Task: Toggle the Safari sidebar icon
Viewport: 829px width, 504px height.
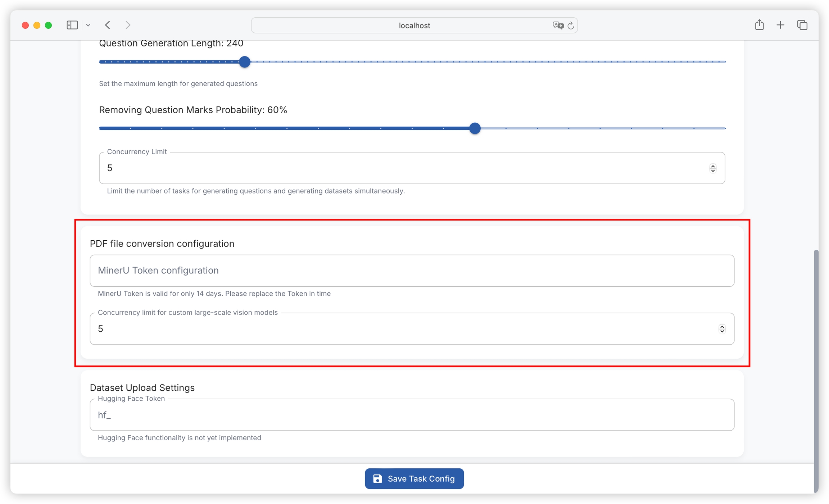Action: 72,25
